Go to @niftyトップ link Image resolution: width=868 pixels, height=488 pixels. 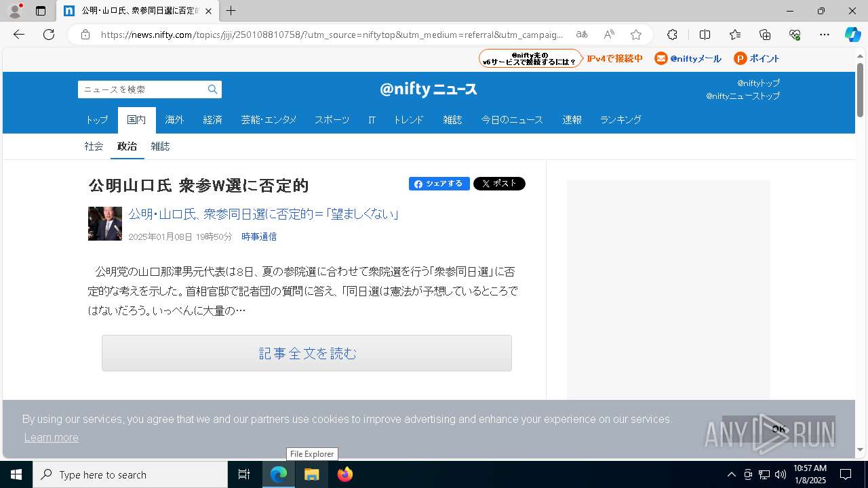[x=758, y=83]
